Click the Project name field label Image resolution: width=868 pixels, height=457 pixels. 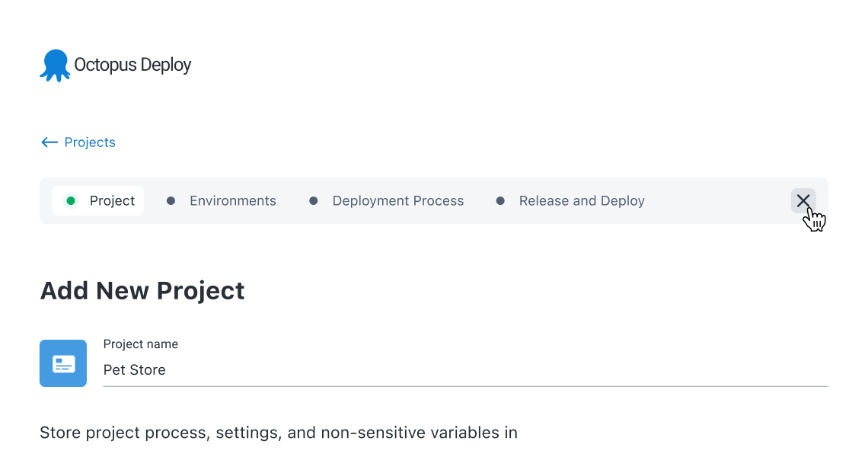point(141,344)
